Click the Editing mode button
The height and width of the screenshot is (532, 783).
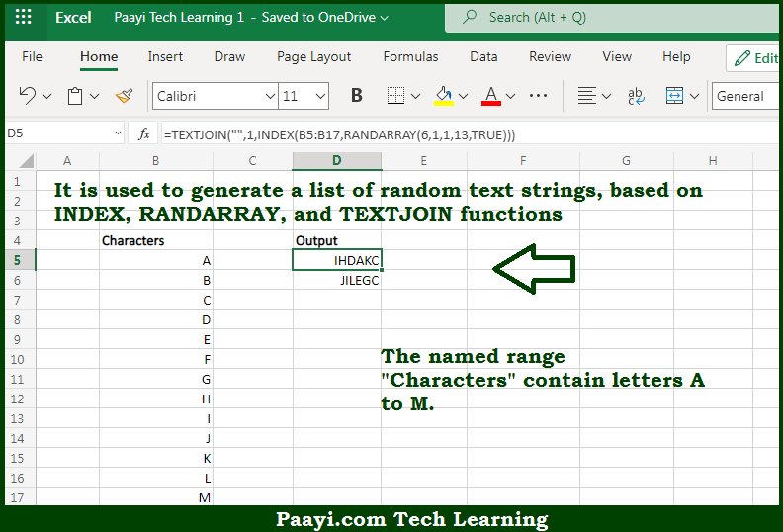pyautogui.click(x=753, y=58)
